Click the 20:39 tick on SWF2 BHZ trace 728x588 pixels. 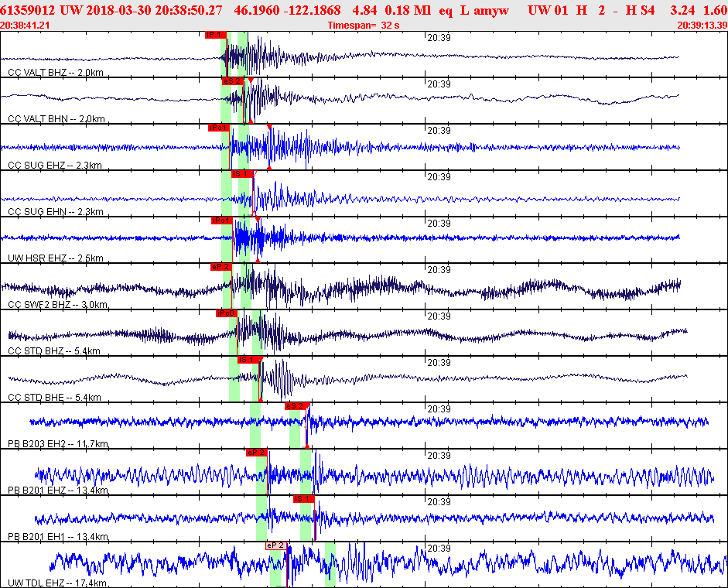[439, 270]
